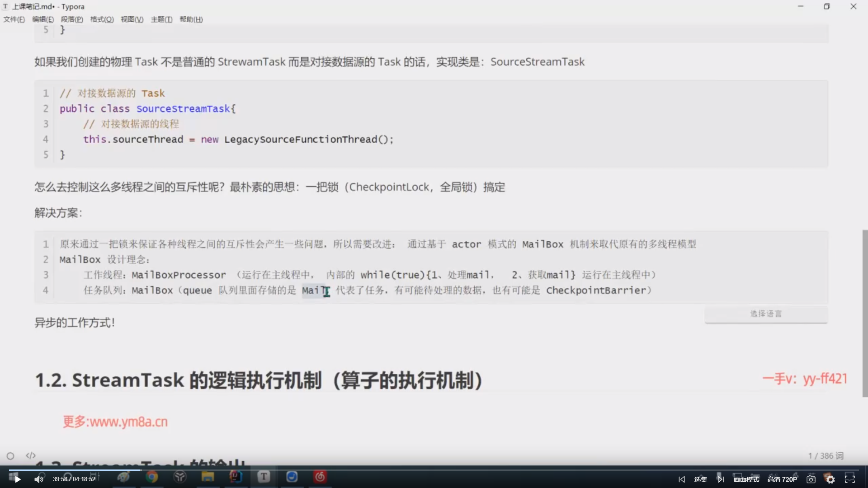Open the player settings gear

[830, 479]
